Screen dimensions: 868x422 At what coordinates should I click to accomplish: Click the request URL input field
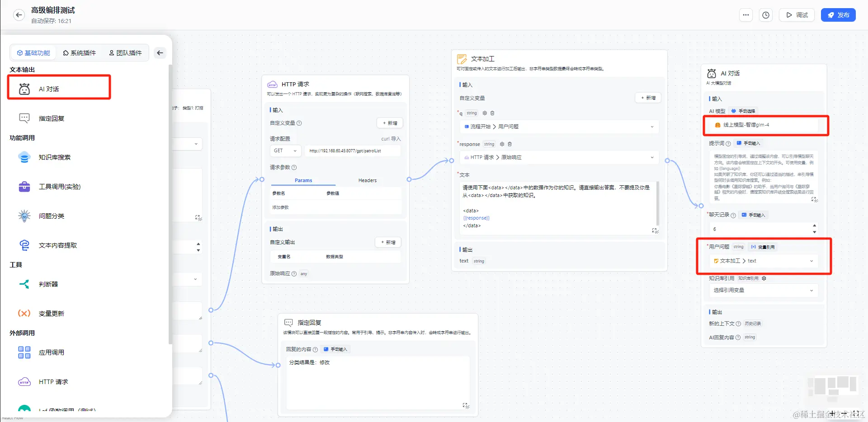(x=353, y=151)
